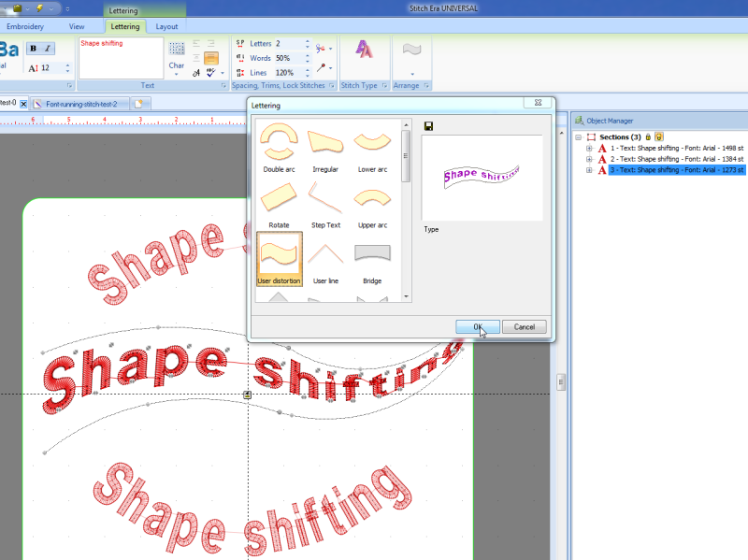Open Spacing, Trims, Lock Stitches launcher

click(332, 85)
